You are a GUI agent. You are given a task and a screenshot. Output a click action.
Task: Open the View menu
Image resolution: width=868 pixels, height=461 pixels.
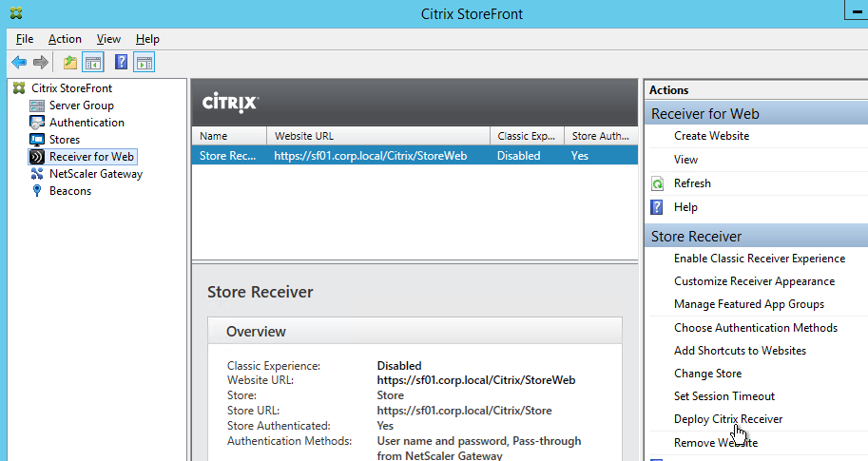pos(108,39)
